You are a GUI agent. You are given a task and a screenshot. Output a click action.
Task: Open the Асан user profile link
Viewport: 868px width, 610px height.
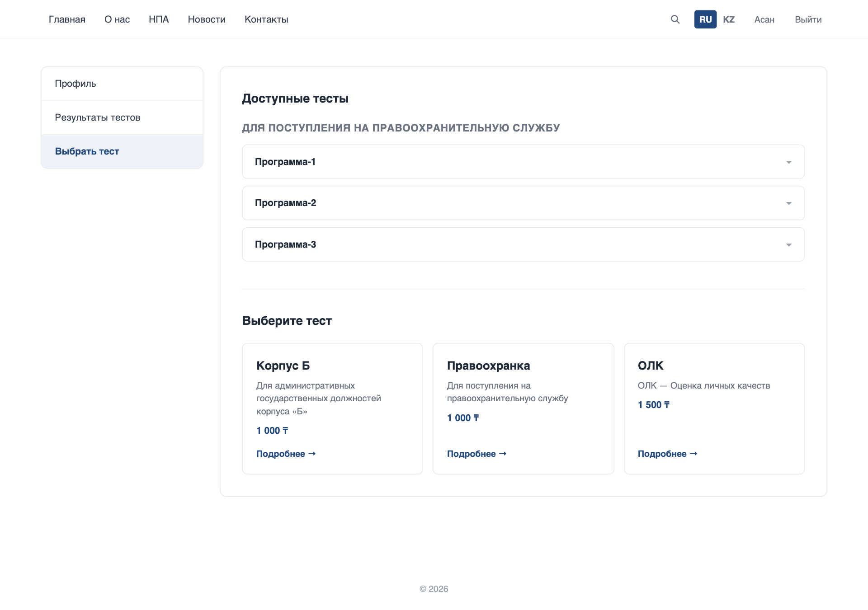[x=764, y=19]
